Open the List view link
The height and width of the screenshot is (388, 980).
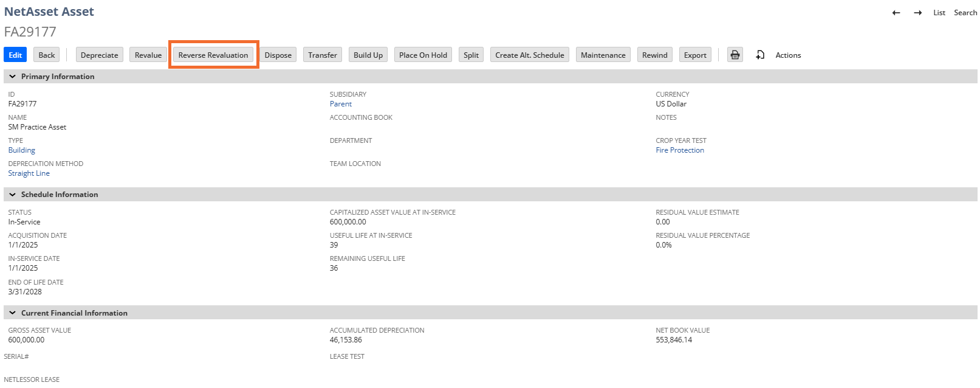coord(939,13)
